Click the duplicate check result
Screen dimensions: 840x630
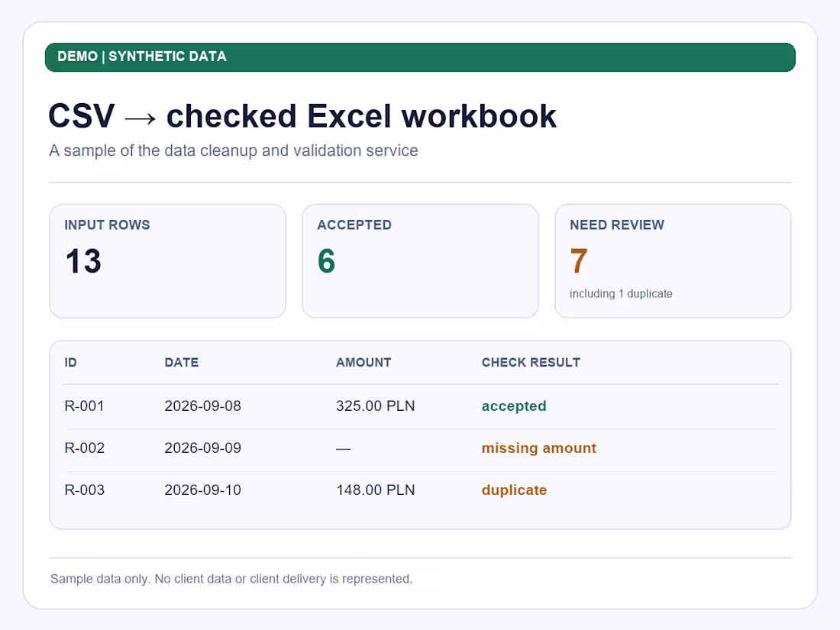click(x=514, y=490)
